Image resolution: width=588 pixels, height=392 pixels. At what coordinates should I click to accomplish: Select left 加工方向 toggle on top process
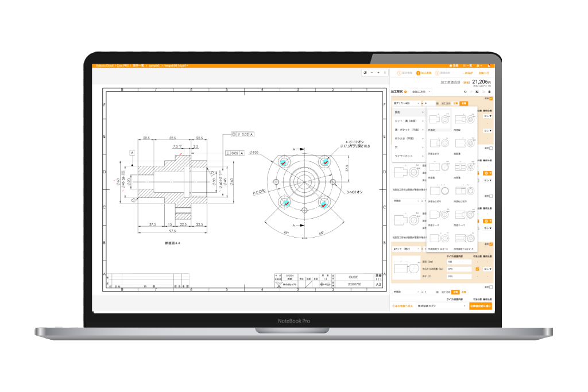click(x=455, y=103)
